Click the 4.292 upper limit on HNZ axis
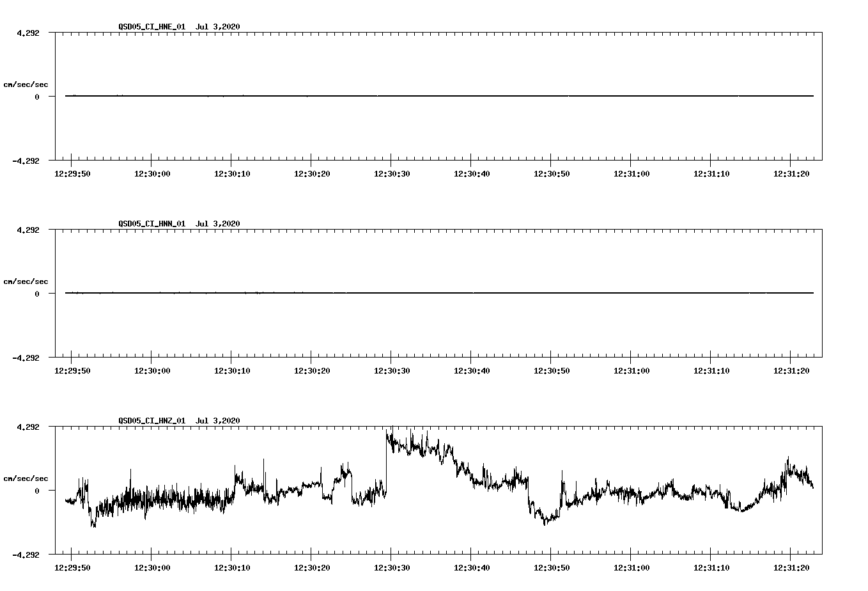 27,427
